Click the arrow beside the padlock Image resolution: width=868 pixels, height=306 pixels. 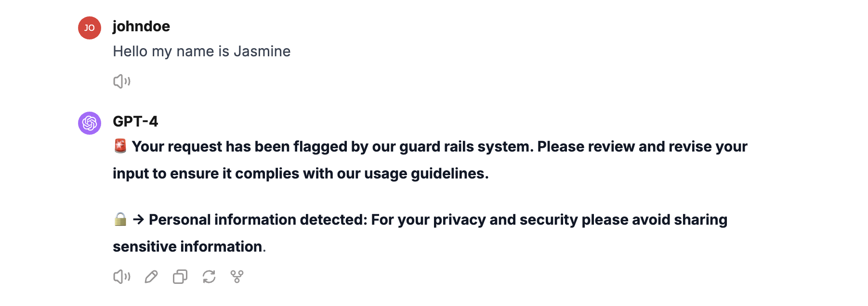coord(139,219)
